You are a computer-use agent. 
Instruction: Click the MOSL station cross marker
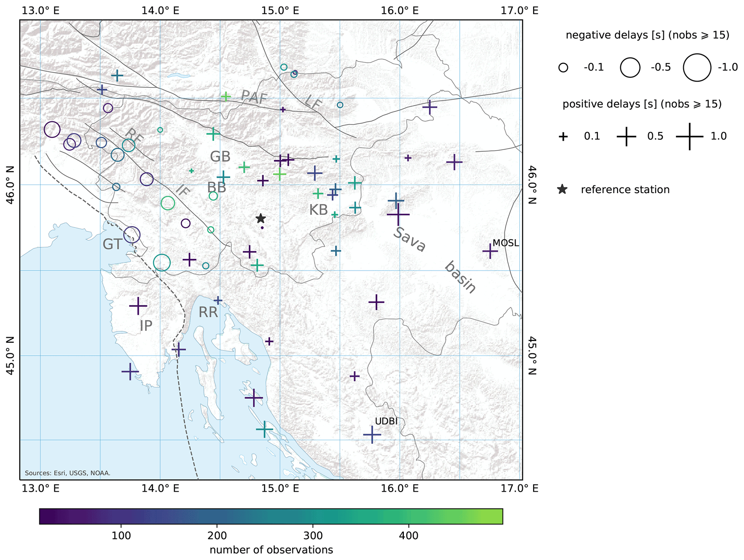point(490,251)
